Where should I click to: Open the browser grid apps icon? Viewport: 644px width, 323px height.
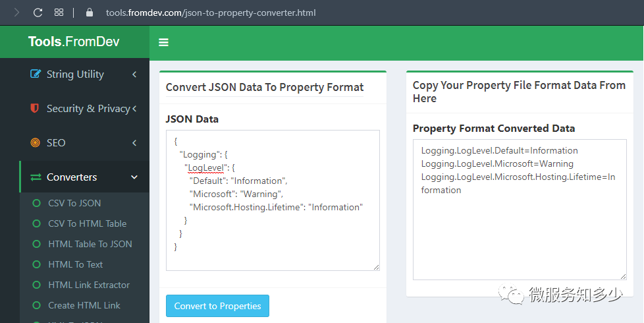[59, 13]
